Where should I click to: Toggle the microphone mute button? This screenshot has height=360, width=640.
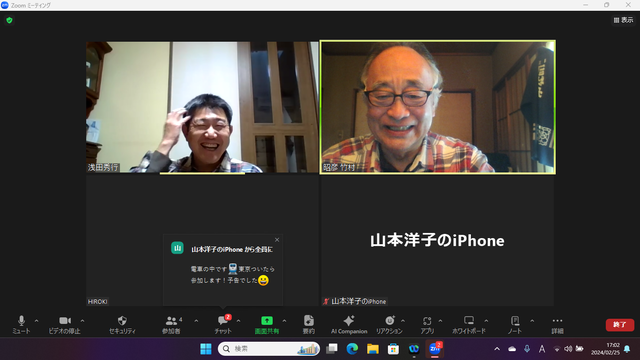(x=21, y=324)
